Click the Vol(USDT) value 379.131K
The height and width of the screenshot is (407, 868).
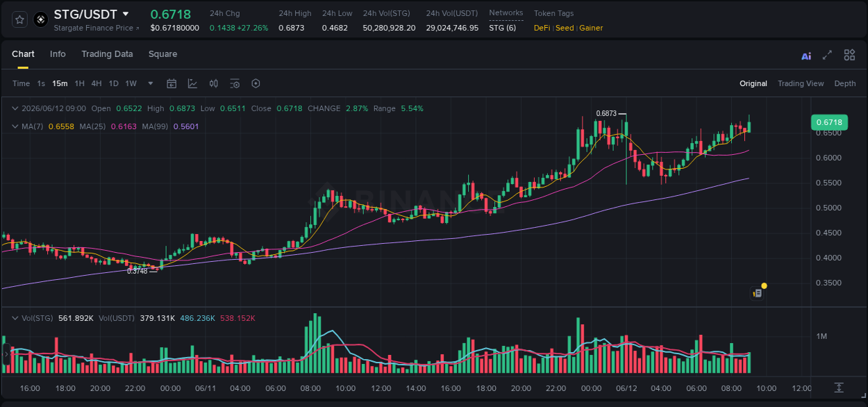[156, 318]
